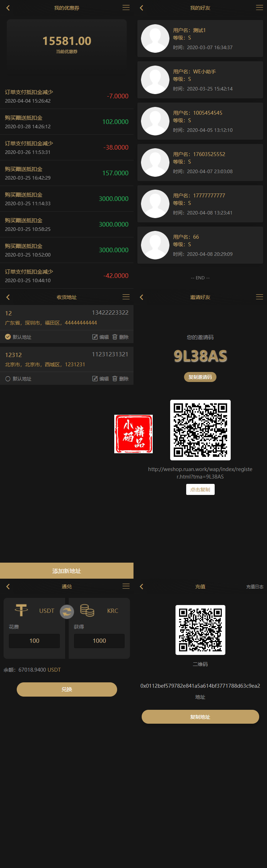Open hamburger menu on 我的优惠券 screen

(126, 7)
